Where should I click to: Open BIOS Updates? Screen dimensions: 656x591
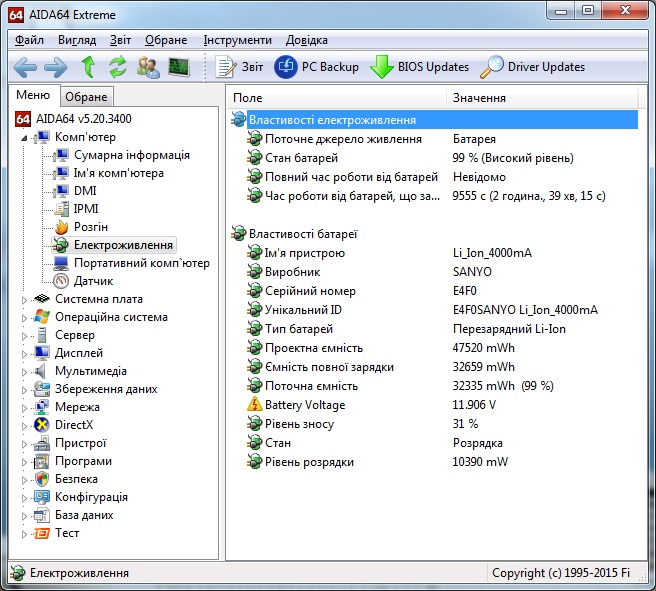point(419,67)
